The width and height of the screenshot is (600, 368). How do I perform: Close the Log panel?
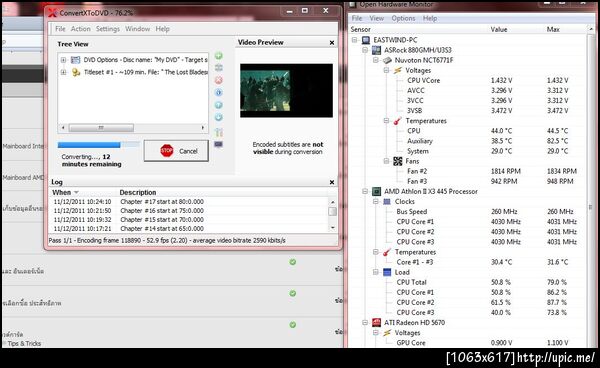click(332, 182)
